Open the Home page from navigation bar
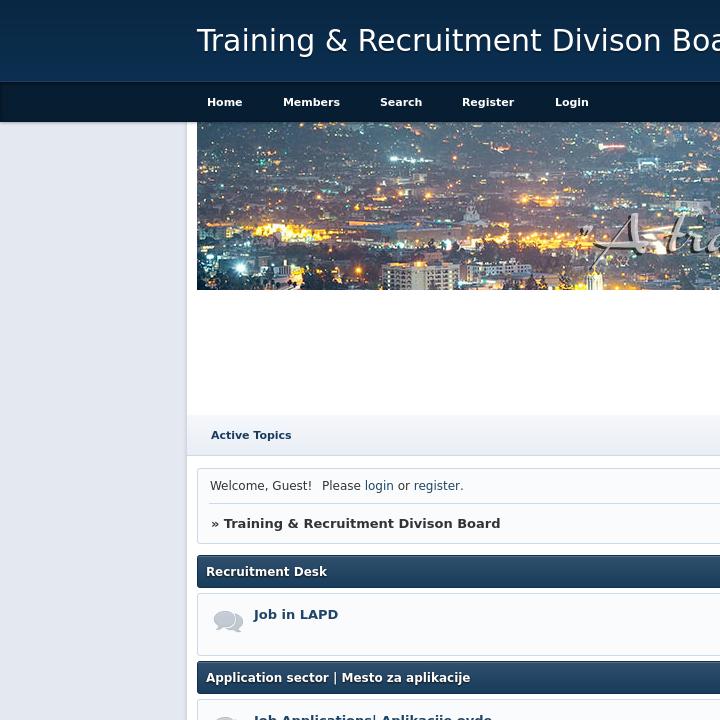 [x=224, y=102]
